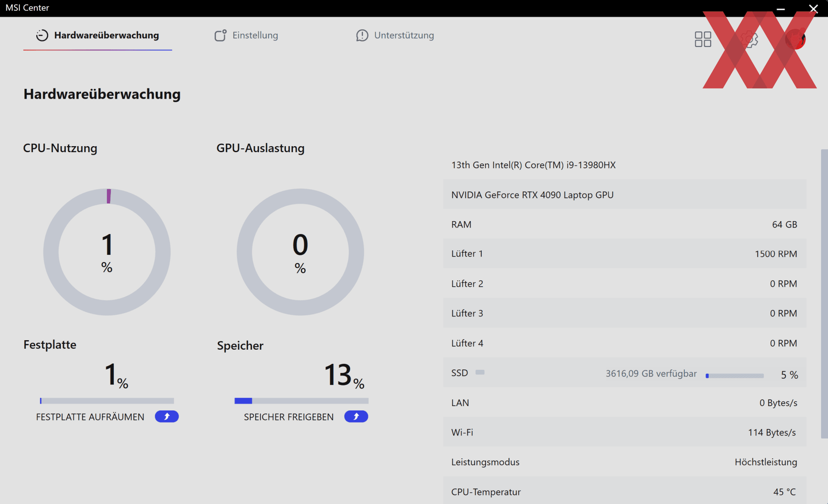Screen dimensions: 828x504
Task: Click FESTPLATTE AUFRÄUMEN label
Action: tap(90, 417)
